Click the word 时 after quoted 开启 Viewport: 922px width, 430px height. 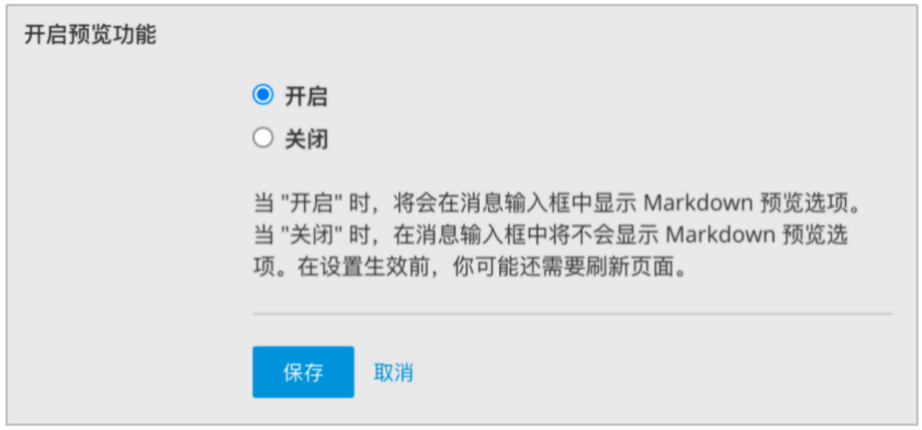click(x=359, y=205)
